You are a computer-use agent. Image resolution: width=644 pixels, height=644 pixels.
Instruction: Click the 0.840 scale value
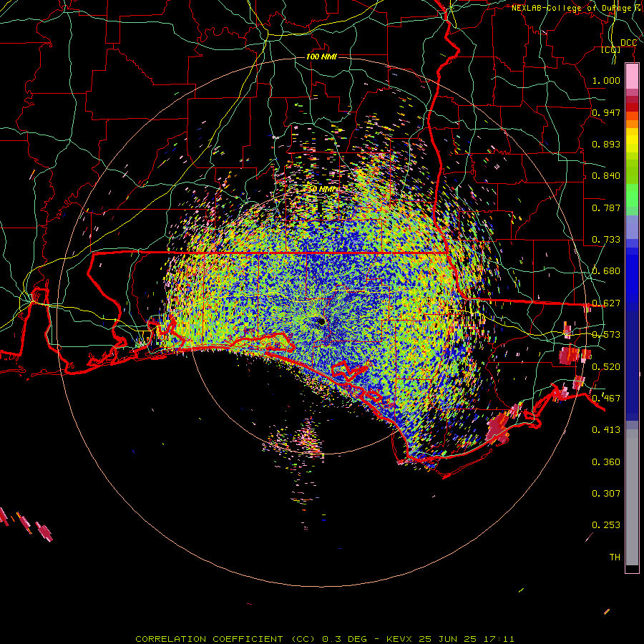pos(606,176)
